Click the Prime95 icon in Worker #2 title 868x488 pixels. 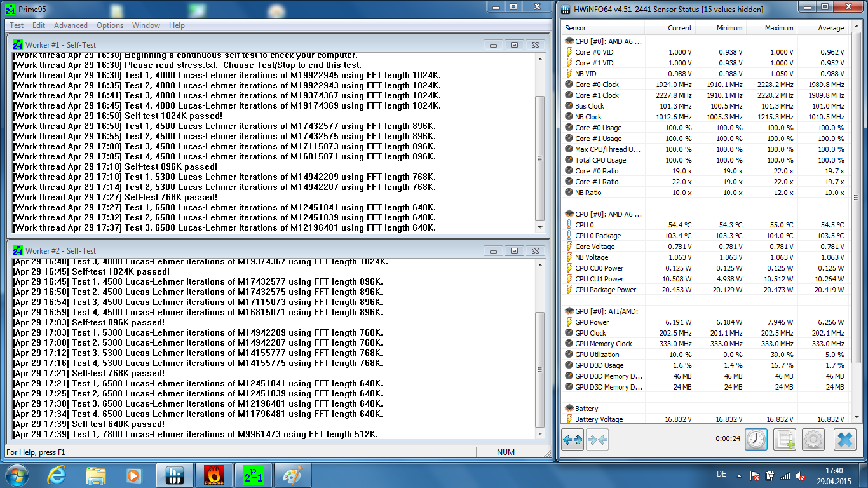(18, 250)
